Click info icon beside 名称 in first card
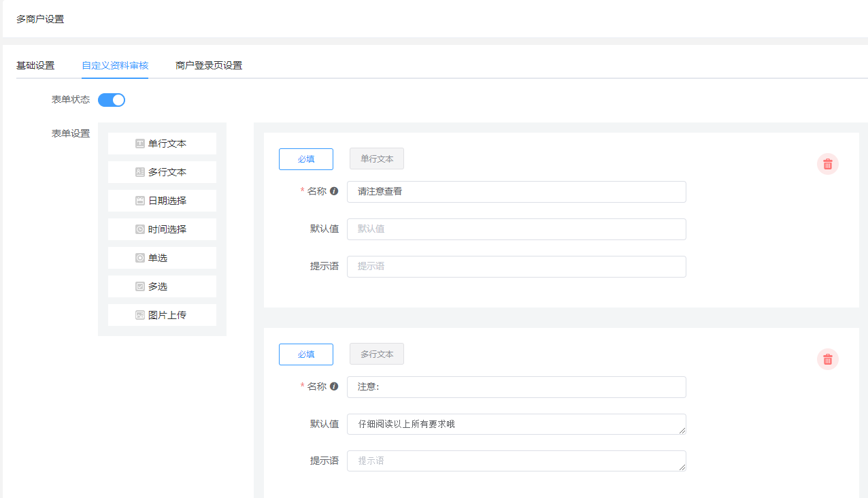 point(334,191)
